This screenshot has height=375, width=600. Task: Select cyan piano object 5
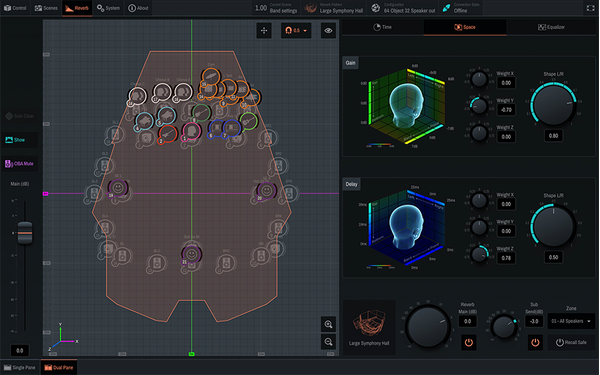166,116
